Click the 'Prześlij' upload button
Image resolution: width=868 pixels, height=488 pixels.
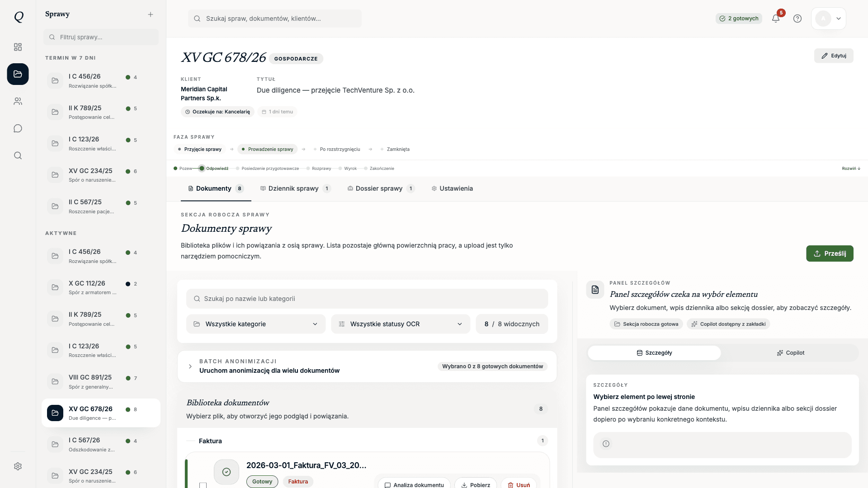click(x=830, y=253)
